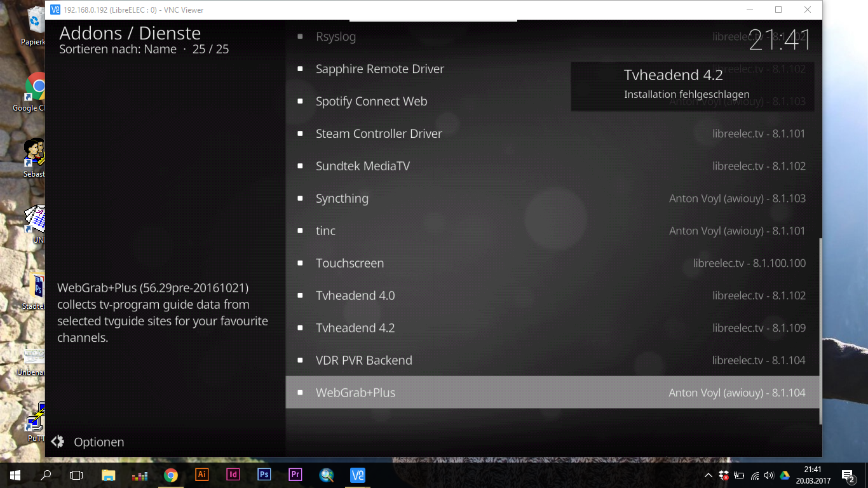Open Sapphire Remote Driver addon
Image resolution: width=868 pixels, height=488 pixels.
pyautogui.click(x=552, y=69)
